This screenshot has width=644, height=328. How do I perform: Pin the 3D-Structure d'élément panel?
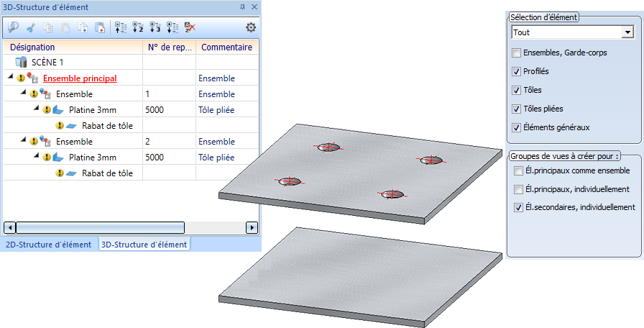242,7
